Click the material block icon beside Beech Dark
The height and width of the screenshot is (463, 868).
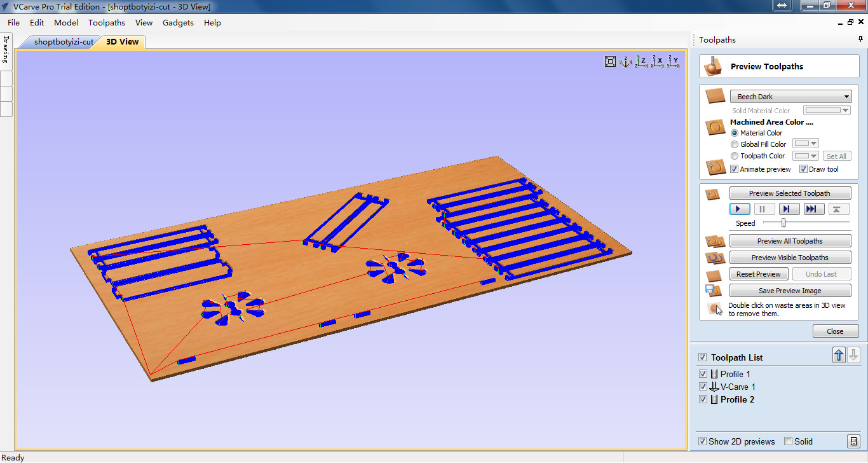715,97
